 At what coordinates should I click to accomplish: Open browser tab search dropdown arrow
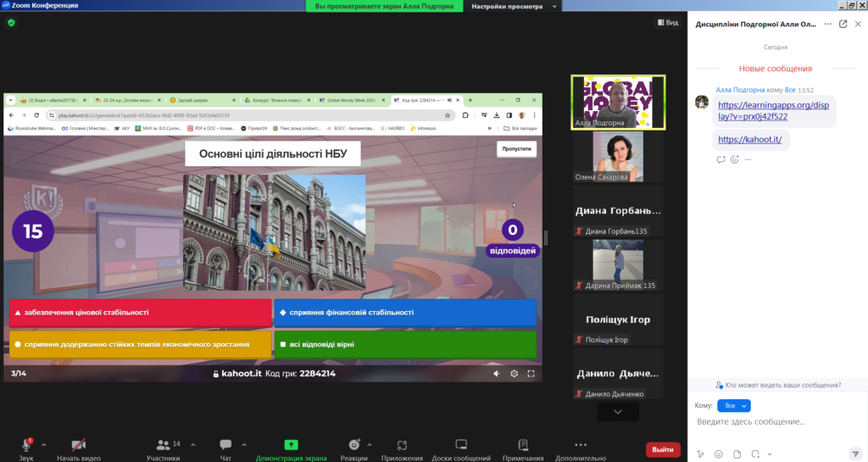pos(10,100)
